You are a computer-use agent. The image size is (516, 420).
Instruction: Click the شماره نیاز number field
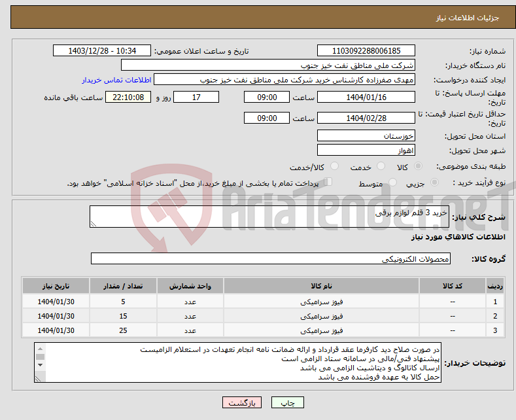pos(366,50)
